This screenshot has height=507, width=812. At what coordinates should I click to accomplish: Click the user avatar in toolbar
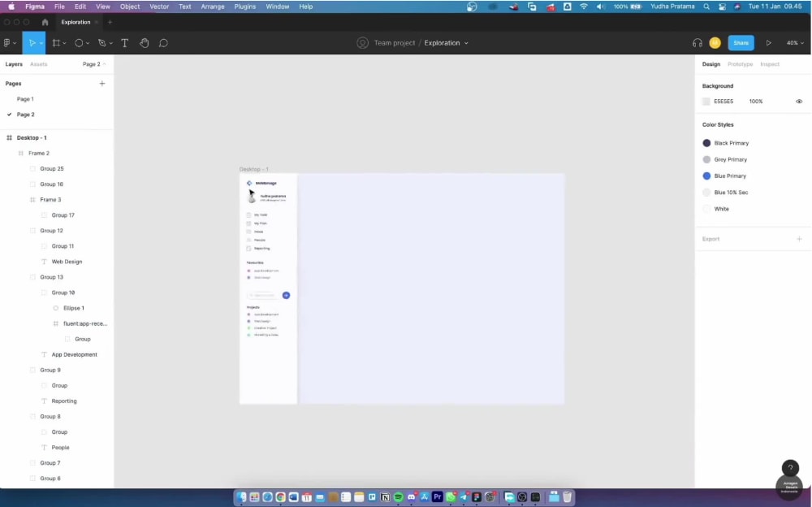coord(715,43)
